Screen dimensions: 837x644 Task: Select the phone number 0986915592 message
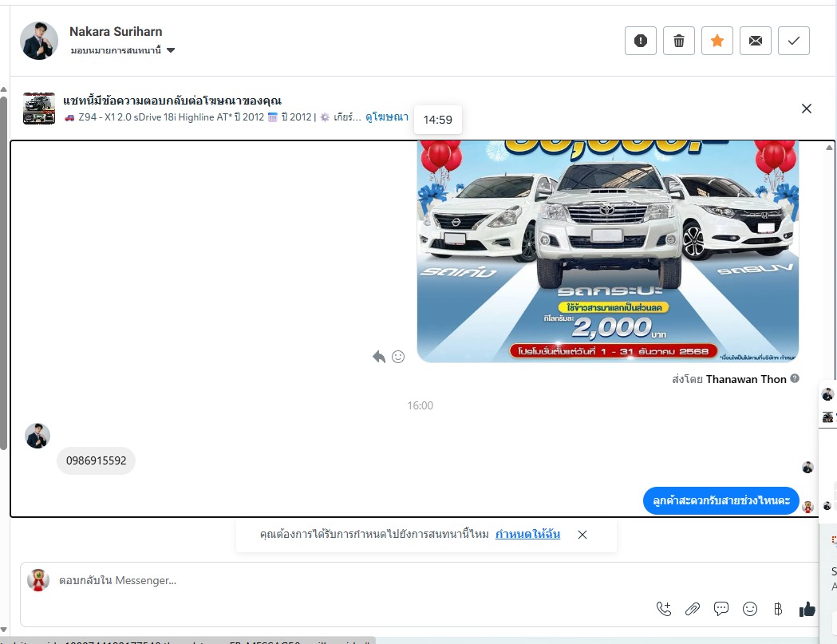pos(96,460)
